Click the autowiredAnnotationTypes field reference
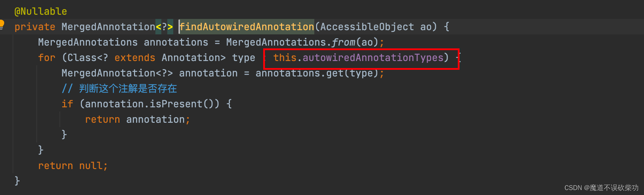 pos(373,58)
